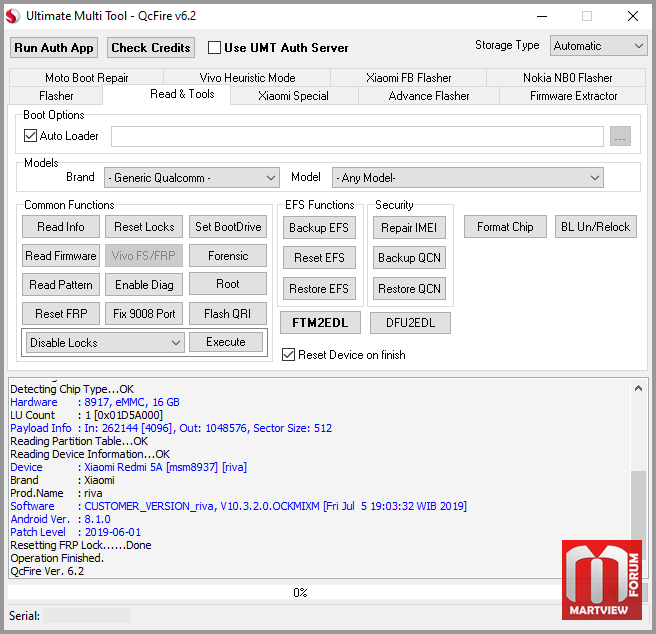Click the BL Un/Relock button
Image resolution: width=656 pixels, height=634 pixels.
pos(595,227)
